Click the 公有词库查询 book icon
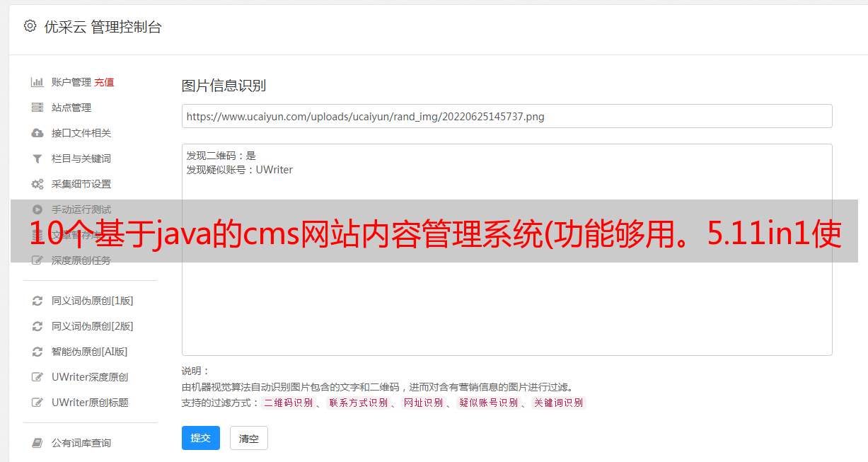 point(37,443)
